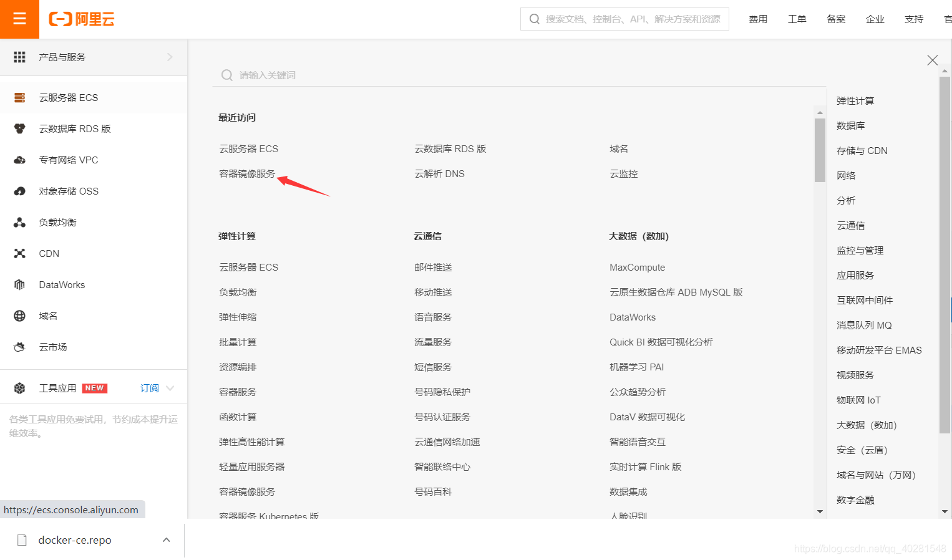
Task: Open 域名 under 最近访问
Action: 619,148
